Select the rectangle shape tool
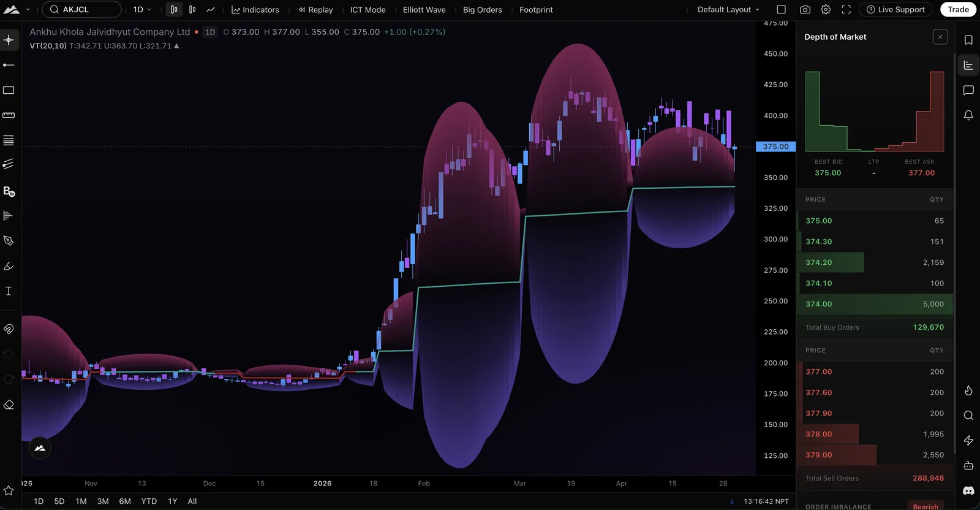980x510 pixels. pyautogui.click(x=9, y=90)
